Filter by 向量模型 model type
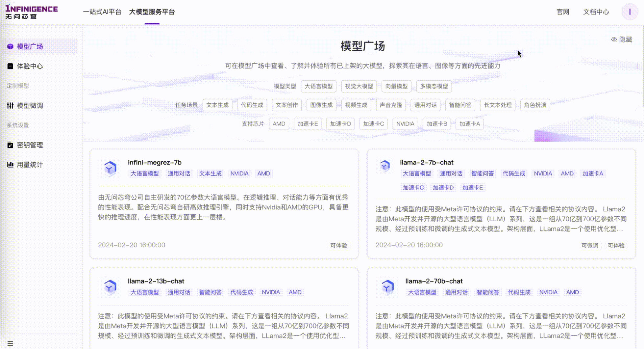 [x=396, y=86]
